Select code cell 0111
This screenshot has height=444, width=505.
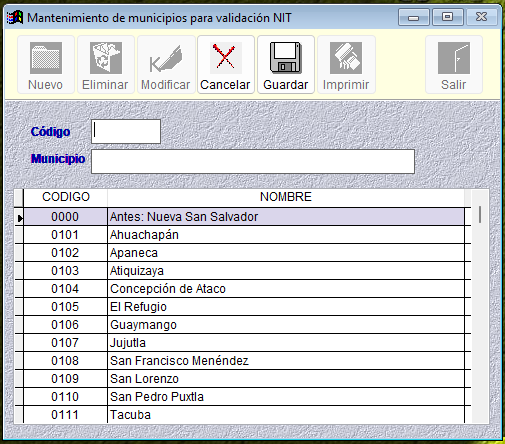point(65,415)
